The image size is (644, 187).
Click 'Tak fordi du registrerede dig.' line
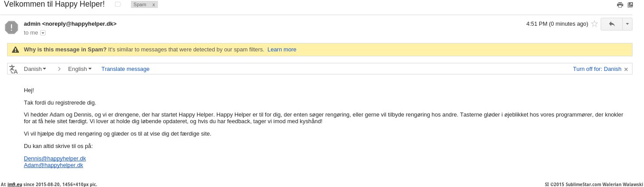[60, 103]
